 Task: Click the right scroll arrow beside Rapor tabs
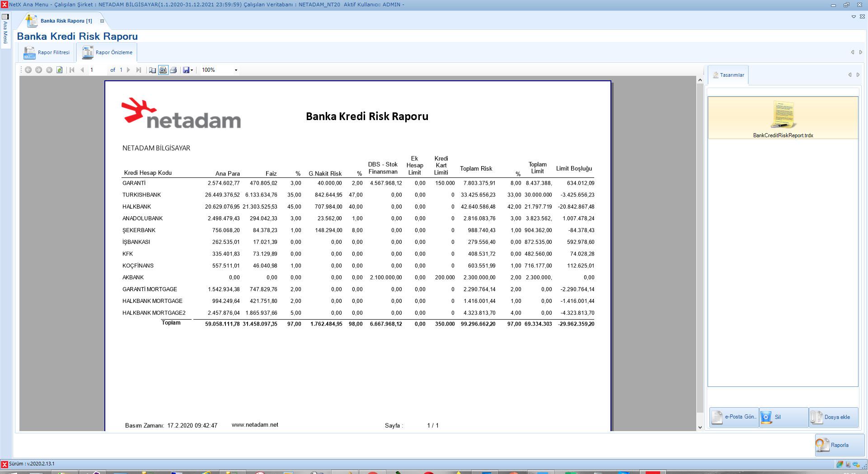861,52
